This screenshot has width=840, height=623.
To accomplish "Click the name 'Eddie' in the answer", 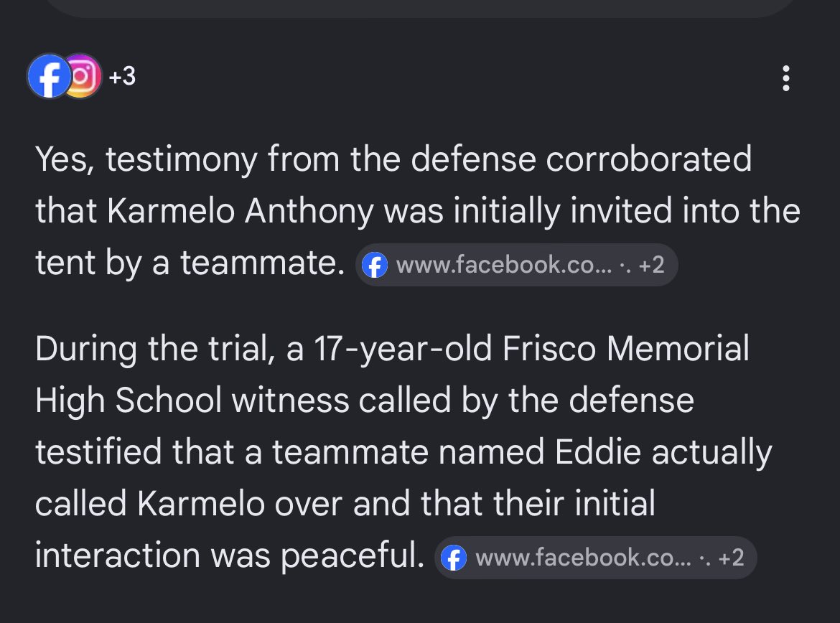I will click(598, 451).
